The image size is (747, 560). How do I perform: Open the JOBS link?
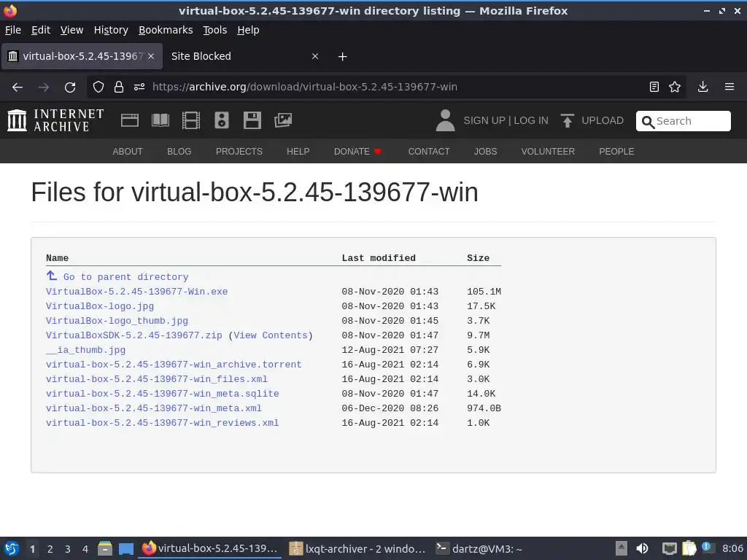tap(485, 152)
